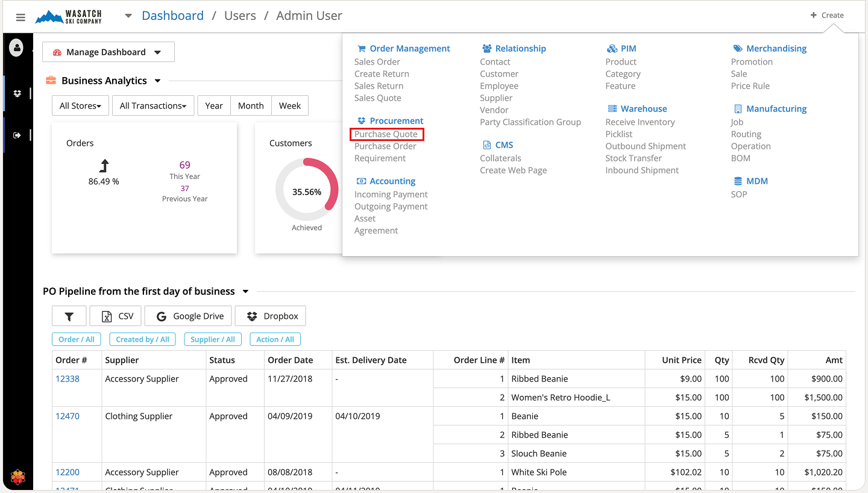Click the Dashboard breadcrumb link
Image resolution: width=868 pixels, height=493 pixels.
click(172, 16)
